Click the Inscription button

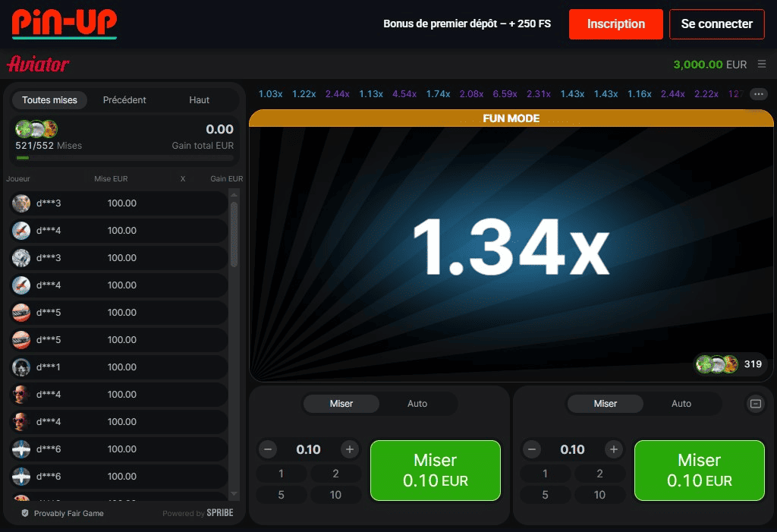(616, 24)
